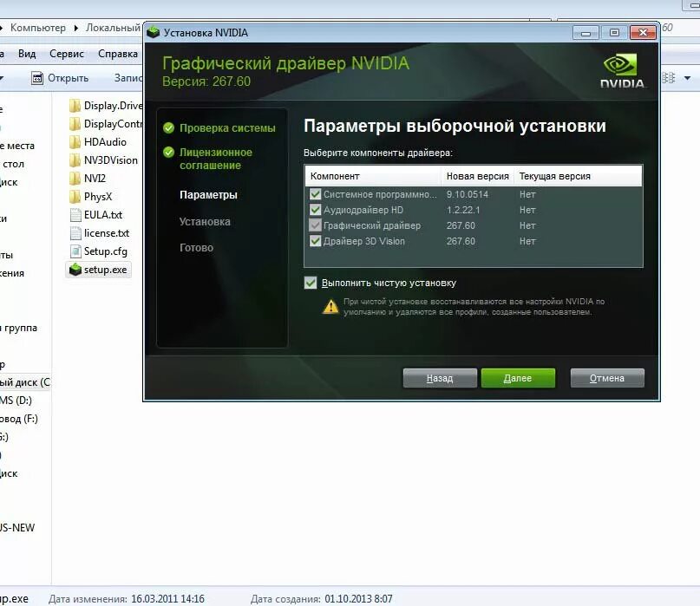Image resolution: width=700 pixels, height=606 pixels.
Task: Open the view options dropdown arrow in Explorer
Action: point(688,78)
